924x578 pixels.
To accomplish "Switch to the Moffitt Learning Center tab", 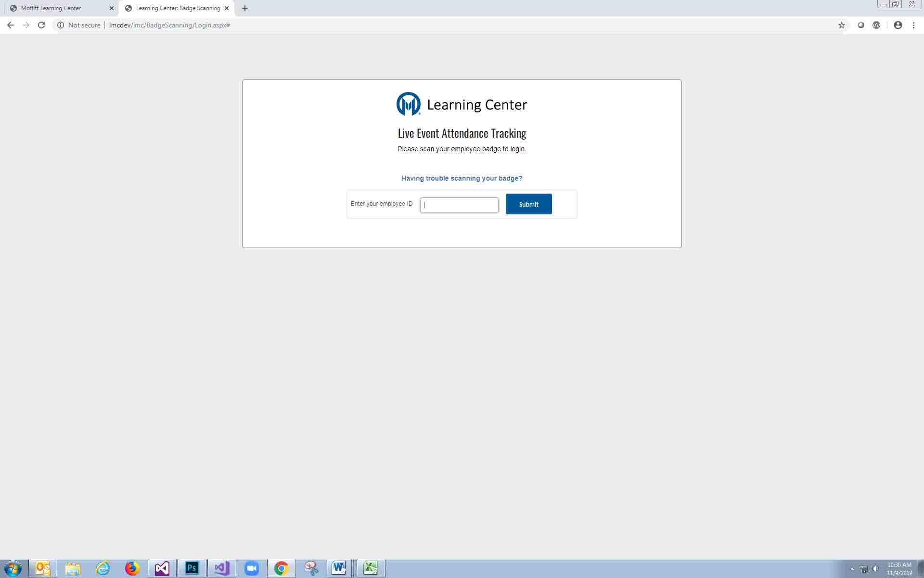I will tap(51, 8).
